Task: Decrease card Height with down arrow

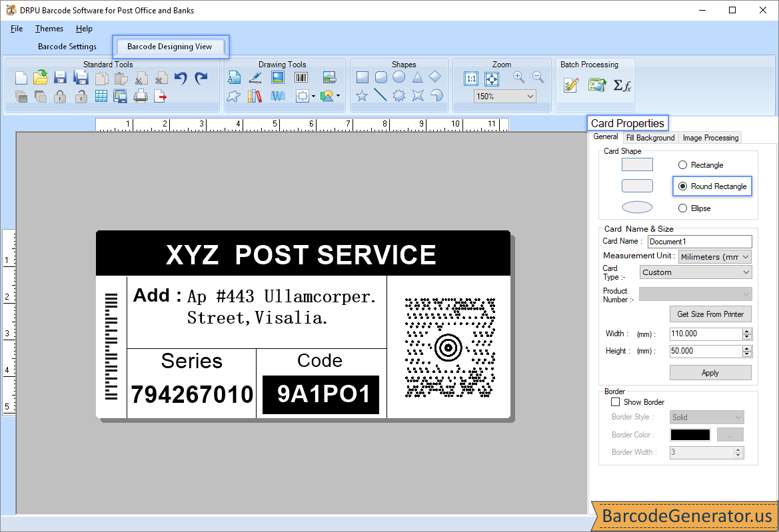Action: (x=747, y=354)
